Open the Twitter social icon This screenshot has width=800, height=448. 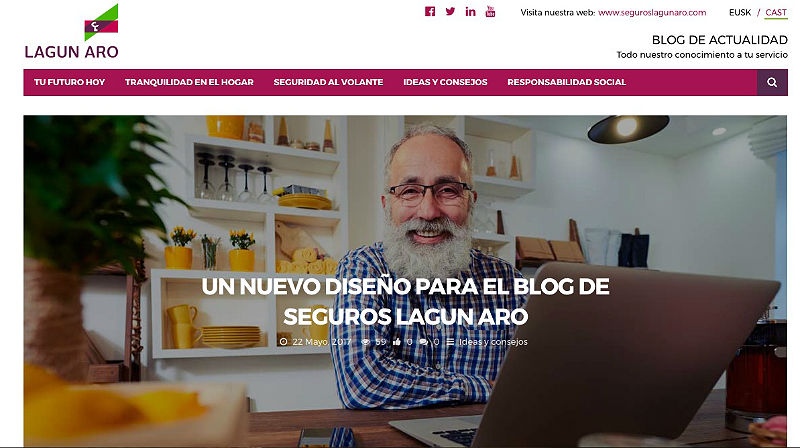(450, 12)
